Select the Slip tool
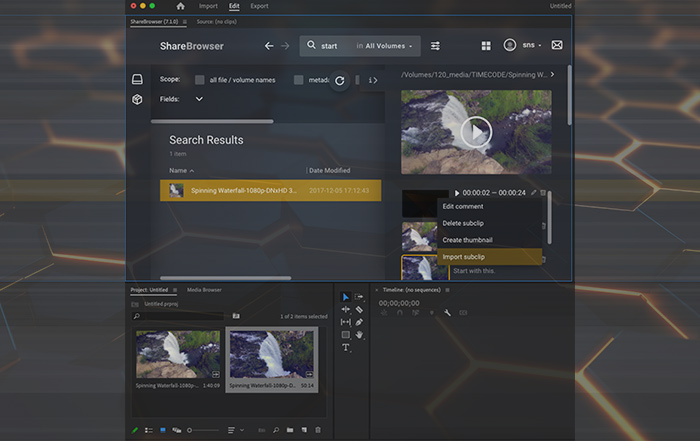 pos(346,322)
